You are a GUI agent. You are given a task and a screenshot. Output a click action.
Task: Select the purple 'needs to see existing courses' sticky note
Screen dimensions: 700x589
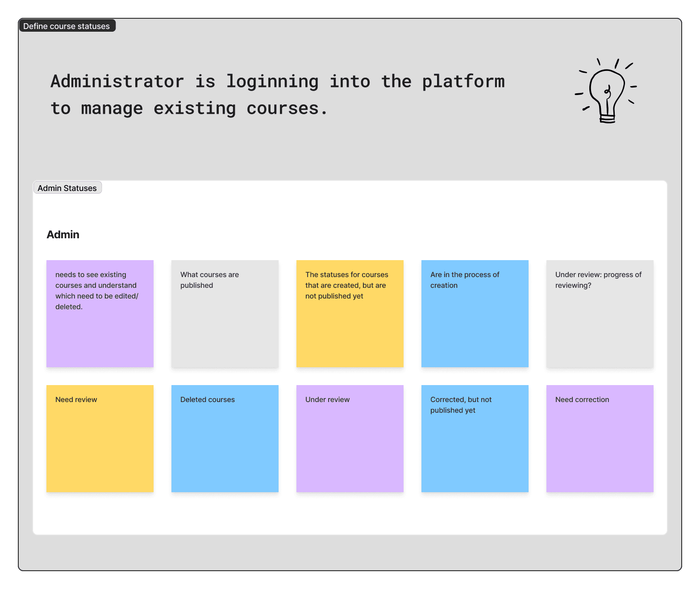point(100,314)
